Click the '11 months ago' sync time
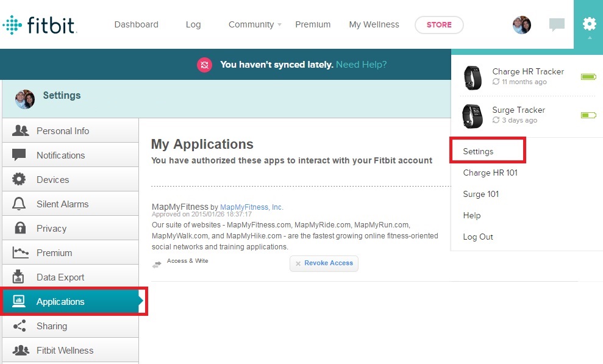 point(524,82)
